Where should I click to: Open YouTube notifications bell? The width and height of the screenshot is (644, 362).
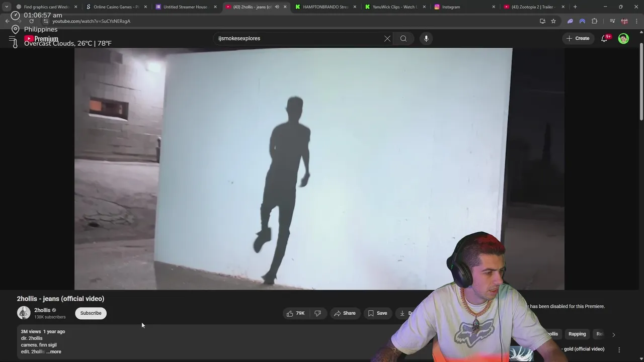605,38
